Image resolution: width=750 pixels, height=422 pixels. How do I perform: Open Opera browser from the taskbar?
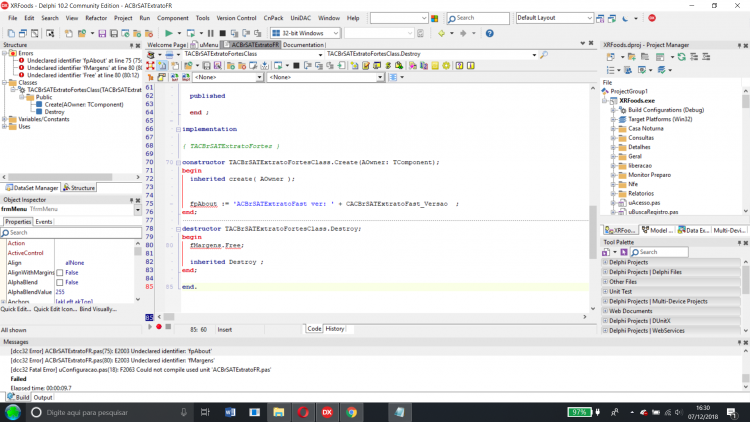click(303, 412)
